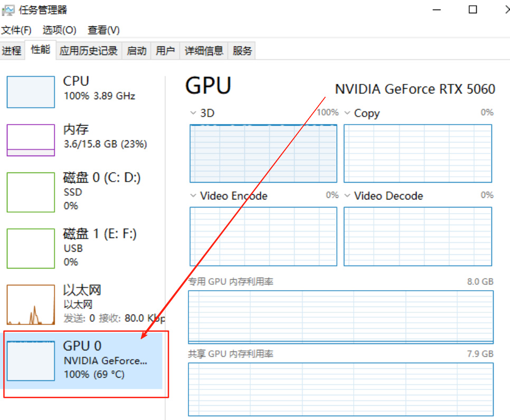
Task: Select the GPU 0 graph thumbnail
Action: pyautogui.click(x=31, y=361)
